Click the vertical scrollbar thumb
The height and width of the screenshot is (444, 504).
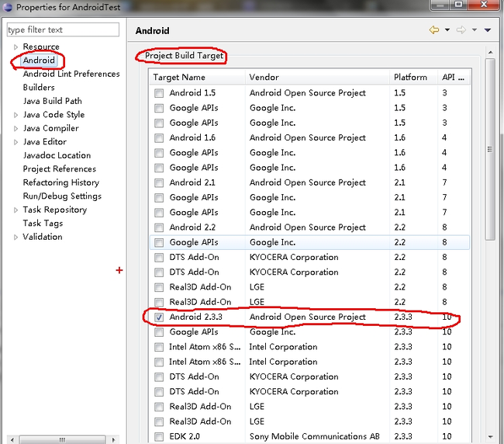click(x=490, y=149)
